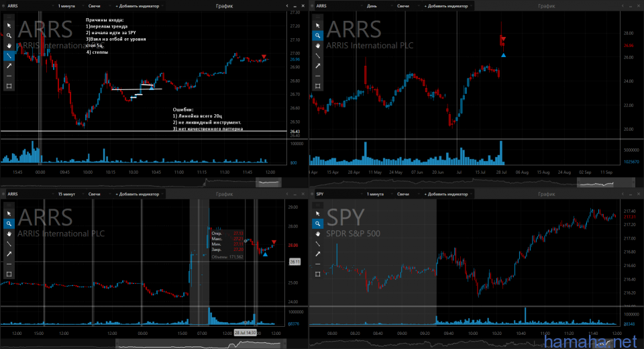The width and height of the screenshot is (644, 349).
Task: Click the 'График' title of ARRS 15 минут panel
Action: click(224, 194)
